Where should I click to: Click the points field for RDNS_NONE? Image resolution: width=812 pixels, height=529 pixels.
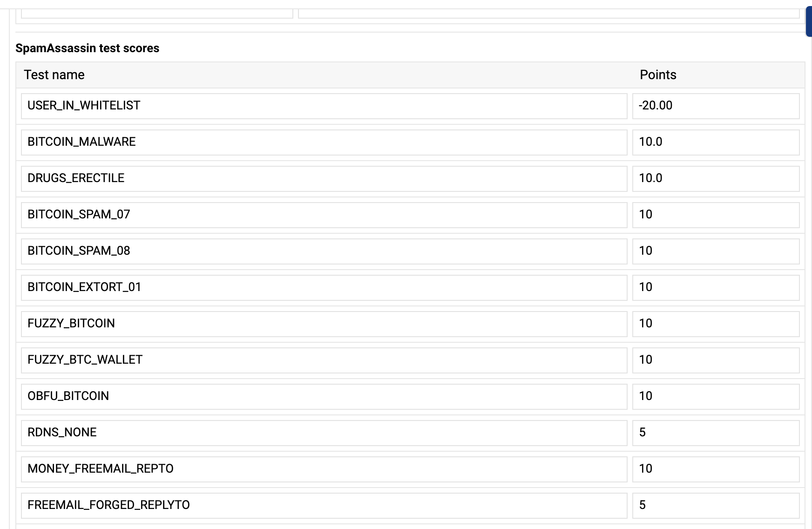coord(715,433)
